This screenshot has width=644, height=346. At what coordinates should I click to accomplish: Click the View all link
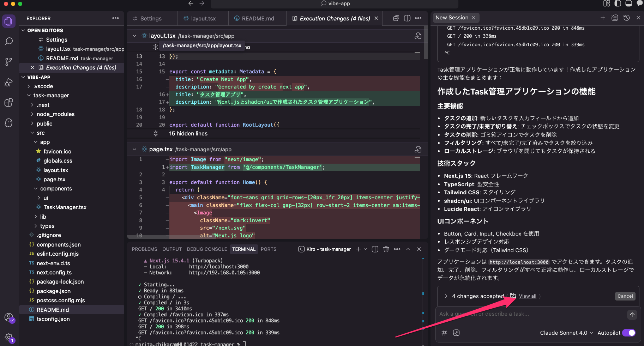[528, 296]
